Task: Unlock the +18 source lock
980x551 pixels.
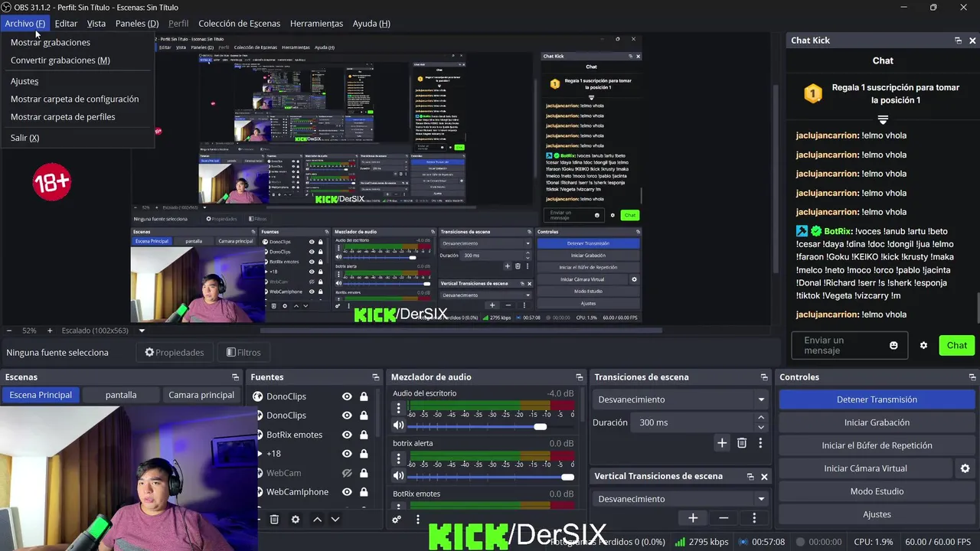Action: point(364,454)
